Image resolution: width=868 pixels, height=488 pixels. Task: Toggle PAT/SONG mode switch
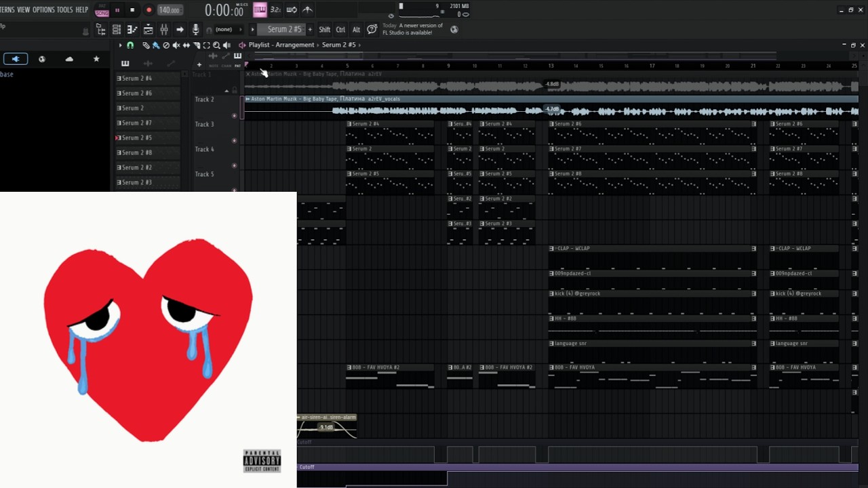click(102, 10)
